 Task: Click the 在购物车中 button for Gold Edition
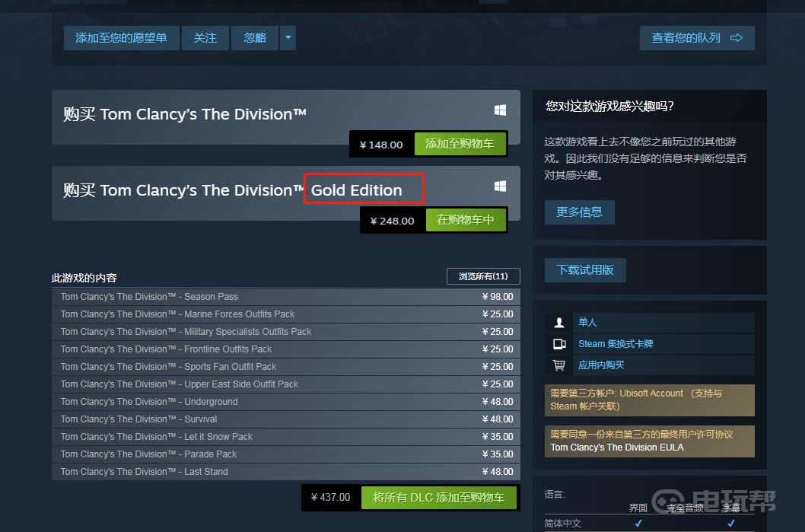click(x=466, y=220)
